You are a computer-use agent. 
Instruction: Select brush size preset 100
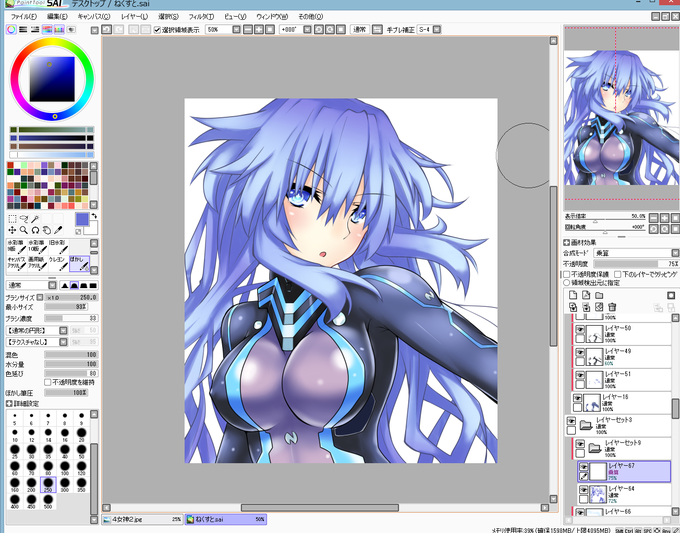coord(65,468)
